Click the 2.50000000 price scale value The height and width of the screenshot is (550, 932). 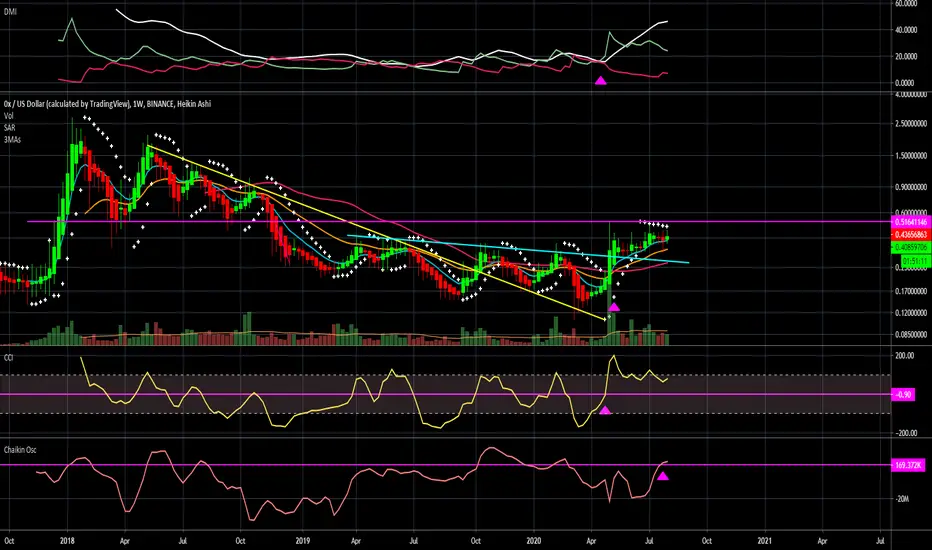(911, 124)
